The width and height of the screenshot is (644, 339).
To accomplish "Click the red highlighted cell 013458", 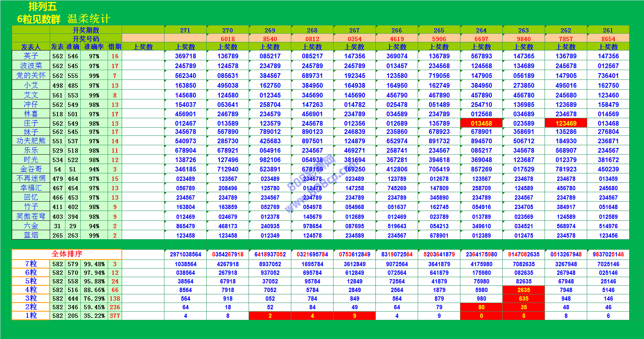I will [481, 123].
